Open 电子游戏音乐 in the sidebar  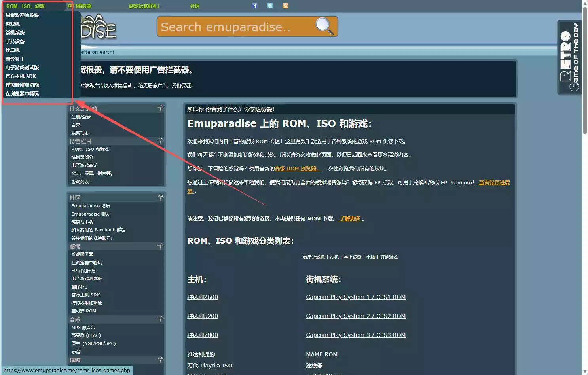(x=84, y=165)
